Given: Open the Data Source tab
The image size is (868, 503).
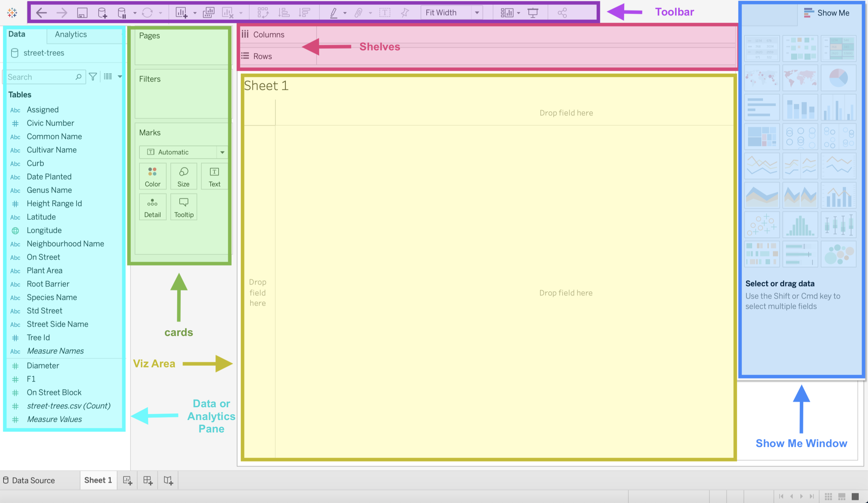Looking at the screenshot, I should [29, 480].
